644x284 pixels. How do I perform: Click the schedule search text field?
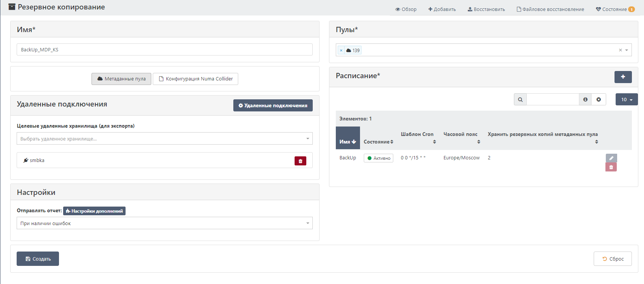tap(553, 99)
